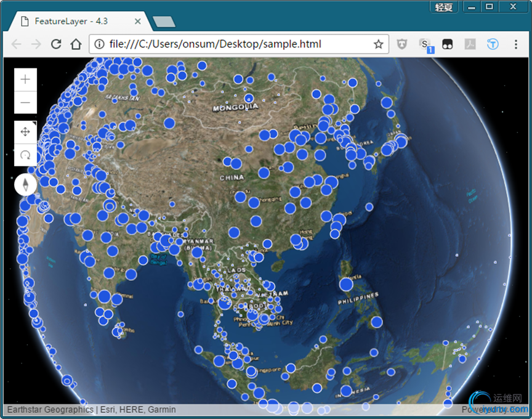Bookmark this page with the star
Viewport: 532px width, 419px height.
(x=378, y=44)
